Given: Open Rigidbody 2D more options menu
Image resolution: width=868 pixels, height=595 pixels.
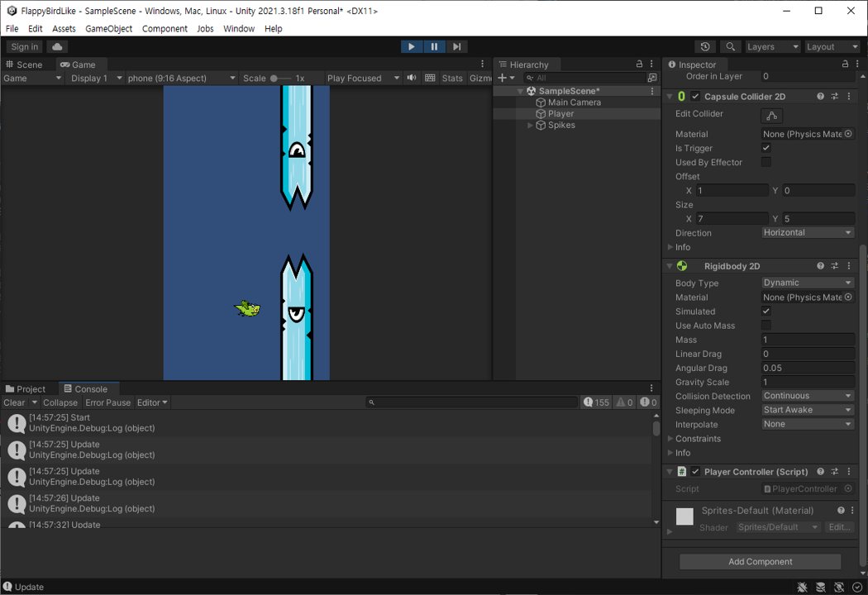Looking at the screenshot, I should point(849,266).
